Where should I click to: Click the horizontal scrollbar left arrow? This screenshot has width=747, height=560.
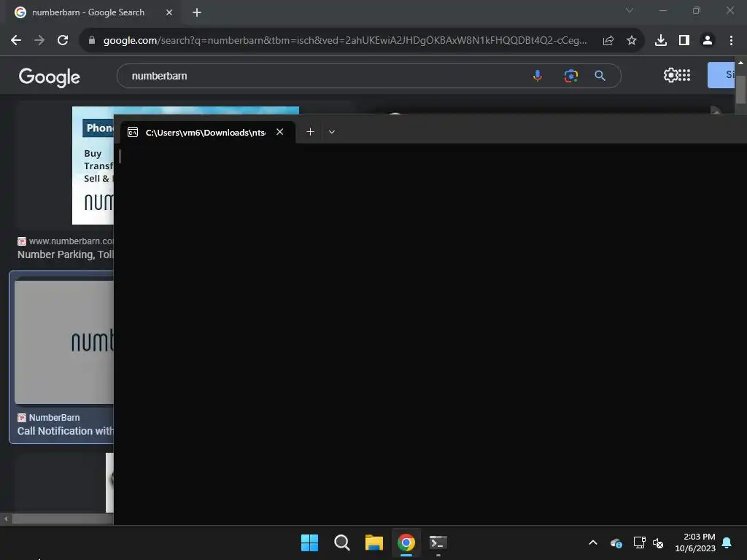pyautogui.click(x=6, y=519)
